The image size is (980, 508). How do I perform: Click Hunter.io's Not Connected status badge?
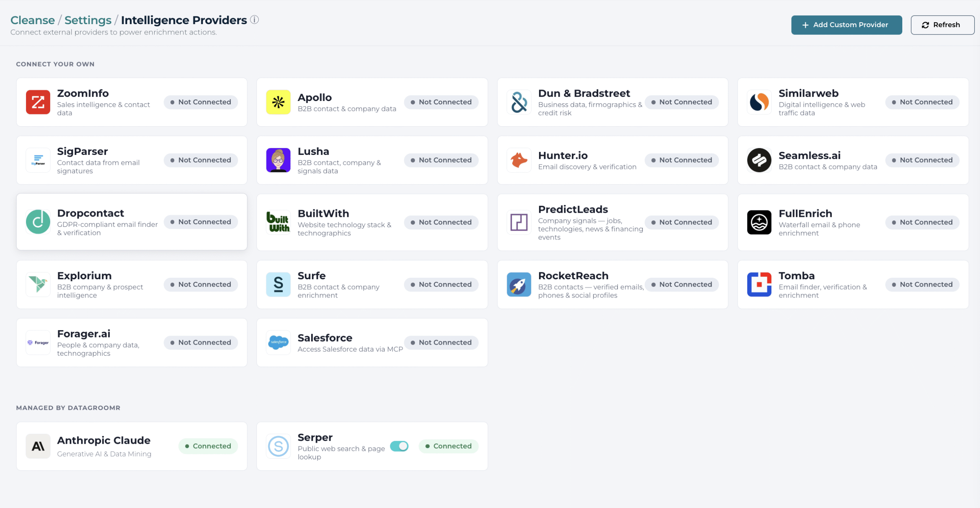click(682, 160)
